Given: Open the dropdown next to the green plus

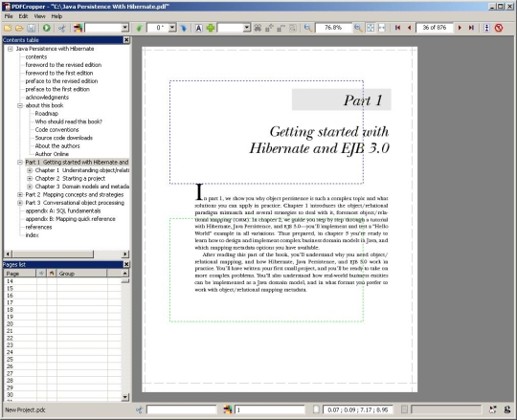Looking at the screenshot, I should [x=247, y=28].
